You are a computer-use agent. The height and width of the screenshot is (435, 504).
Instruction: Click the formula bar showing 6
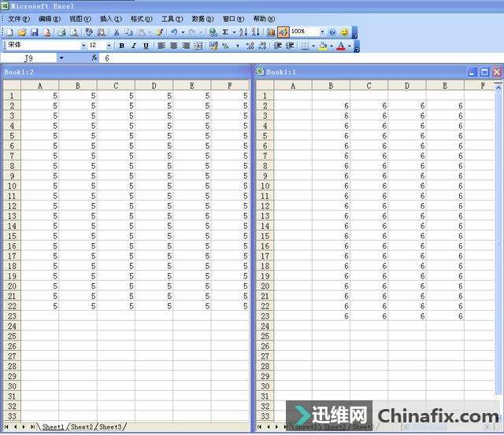click(301, 58)
